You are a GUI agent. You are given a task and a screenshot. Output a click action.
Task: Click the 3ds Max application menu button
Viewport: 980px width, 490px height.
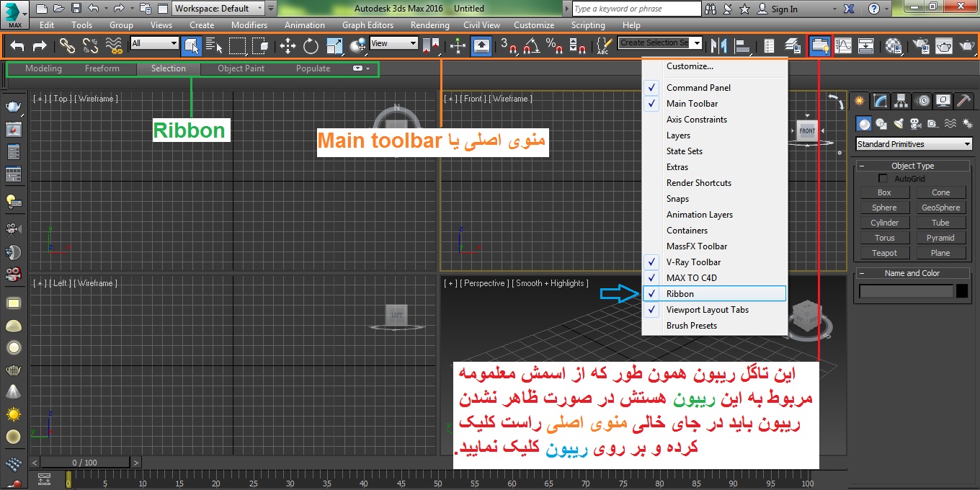click(x=14, y=14)
